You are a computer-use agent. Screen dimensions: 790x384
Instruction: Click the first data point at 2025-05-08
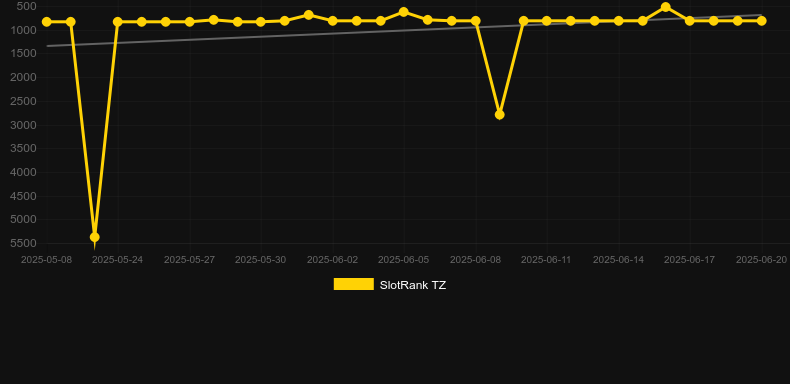(x=47, y=22)
